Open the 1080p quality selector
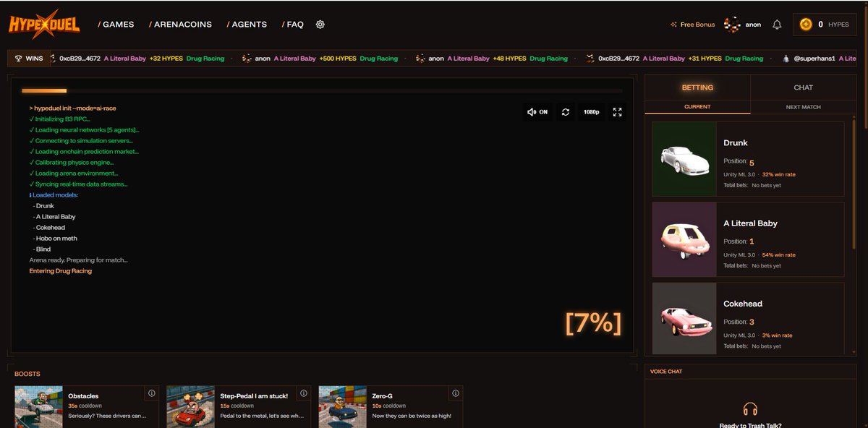868x428 pixels. click(x=591, y=112)
